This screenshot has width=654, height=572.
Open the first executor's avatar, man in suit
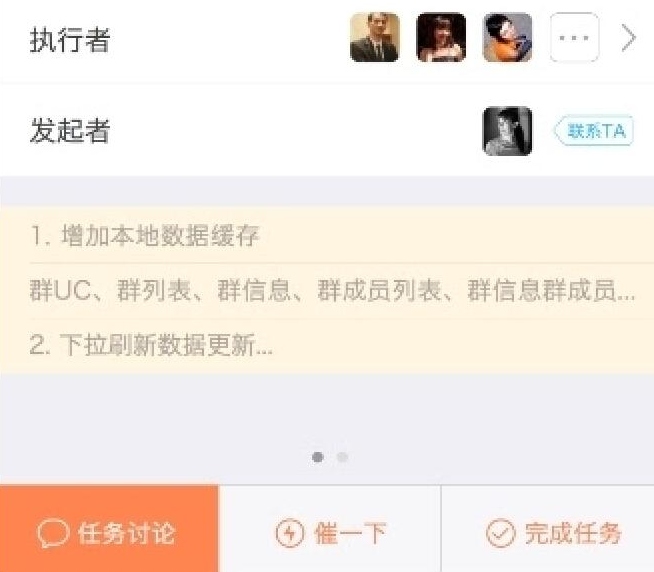click(375, 38)
